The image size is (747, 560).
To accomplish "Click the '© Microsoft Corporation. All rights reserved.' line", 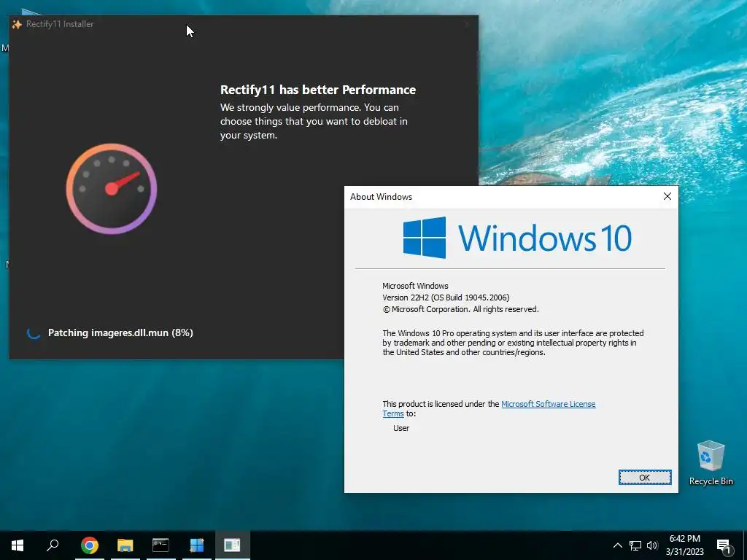I will pyautogui.click(x=460, y=309).
